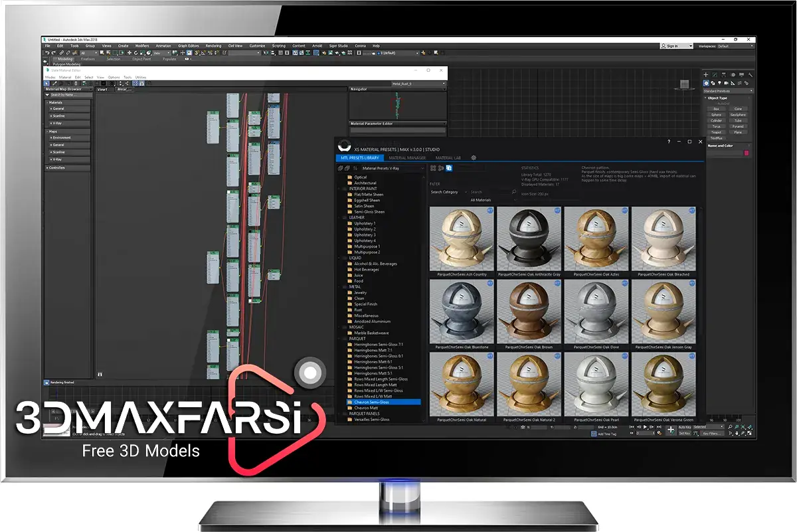
Task: Switch to the Material Manager tab
Action: [x=407, y=158]
